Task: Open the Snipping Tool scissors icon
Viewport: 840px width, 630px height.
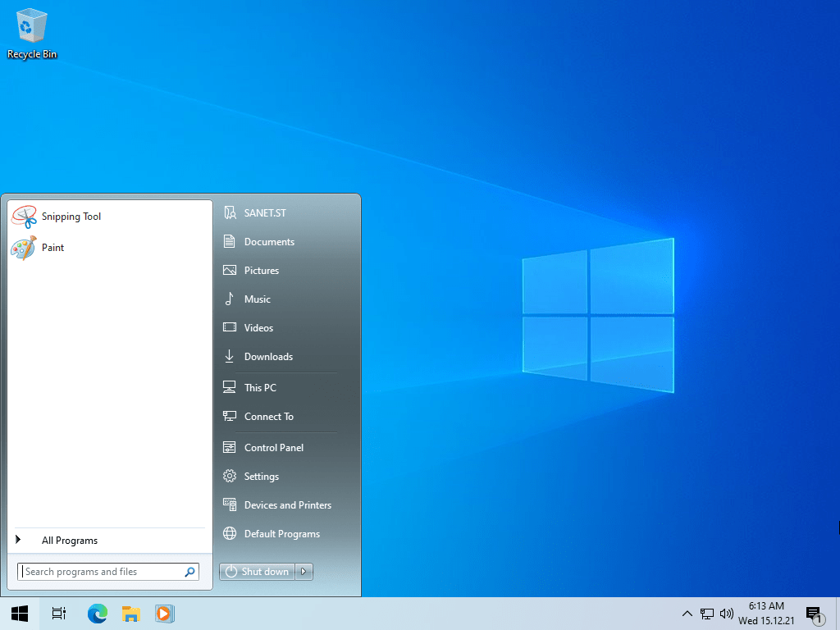Action: (24, 217)
